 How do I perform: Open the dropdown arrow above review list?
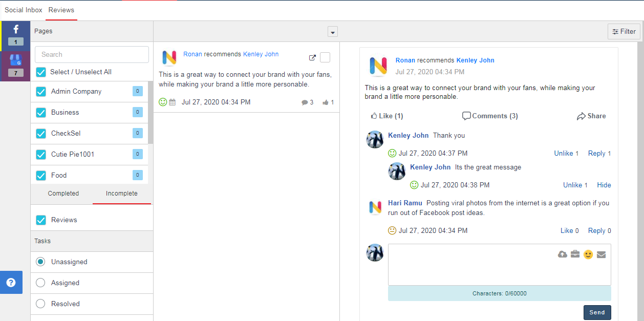pos(333,32)
